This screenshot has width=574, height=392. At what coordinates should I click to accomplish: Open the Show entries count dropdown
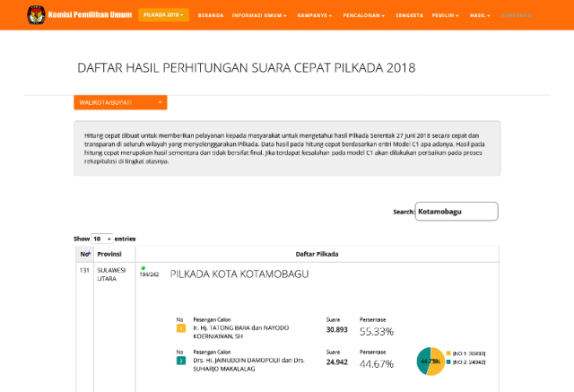tap(102, 239)
